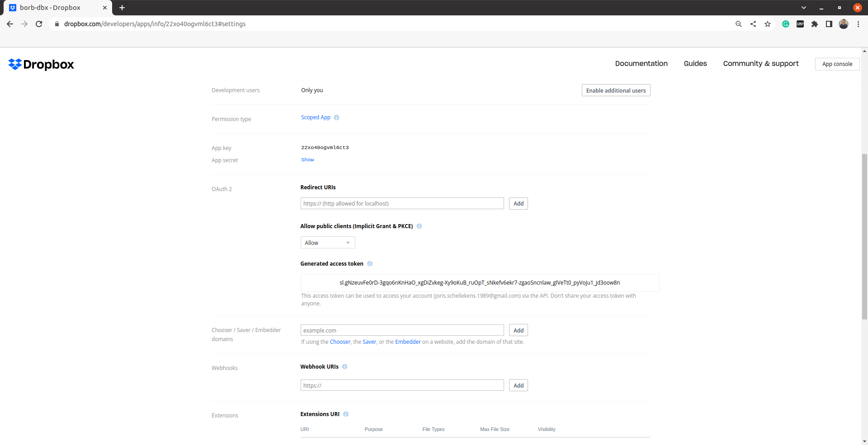Click the Only you value
This screenshot has width=868, height=445.
pyautogui.click(x=312, y=90)
